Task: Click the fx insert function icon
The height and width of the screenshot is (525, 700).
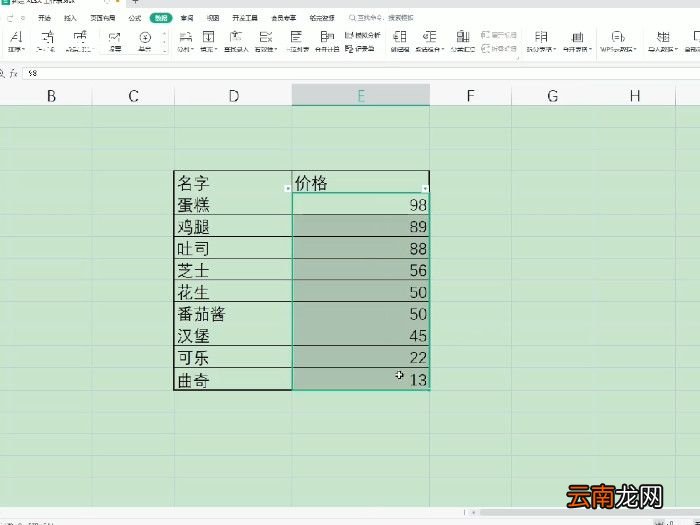Action: point(14,73)
